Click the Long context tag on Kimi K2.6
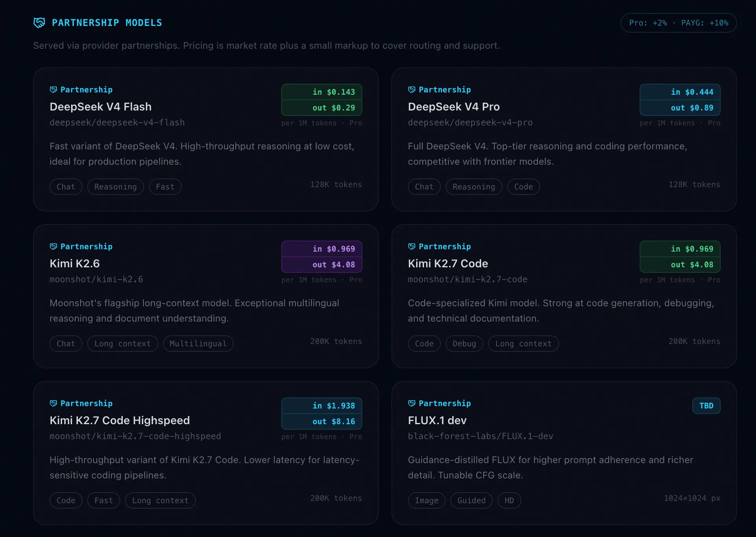Viewport: 756px width, 537px height. coord(123,344)
